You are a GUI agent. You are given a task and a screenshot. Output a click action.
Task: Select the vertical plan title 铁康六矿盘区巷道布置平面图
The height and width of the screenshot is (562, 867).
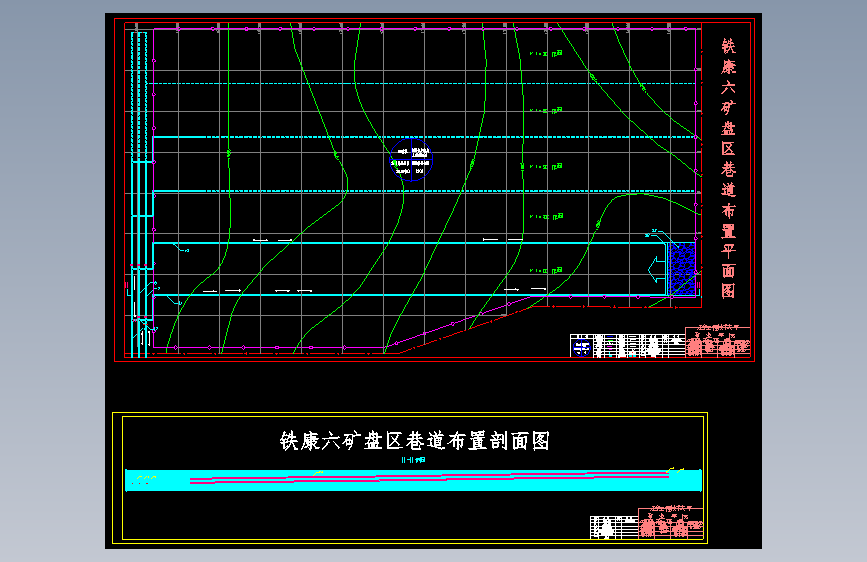click(728, 169)
